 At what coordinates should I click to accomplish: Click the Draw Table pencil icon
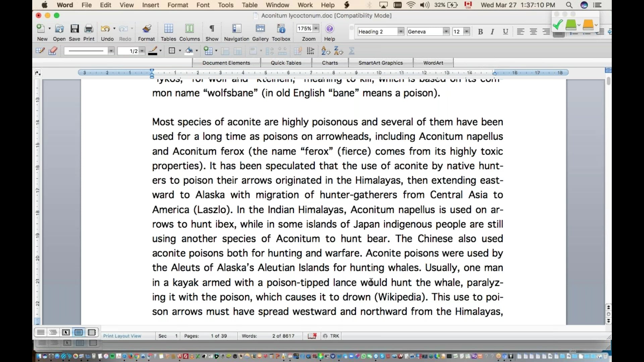point(40,51)
